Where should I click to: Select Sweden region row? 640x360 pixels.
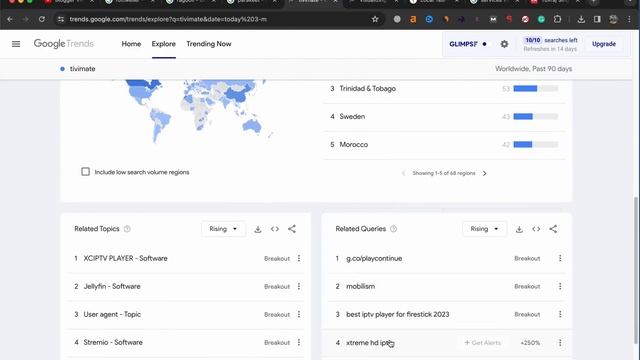pyautogui.click(x=444, y=117)
